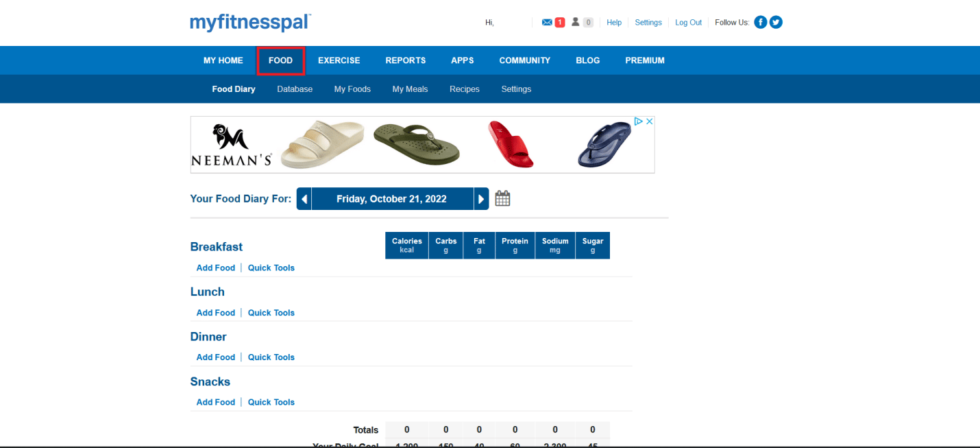Click the Protein column header
This screenshot has width=980, height=448.
click(515, 246)
